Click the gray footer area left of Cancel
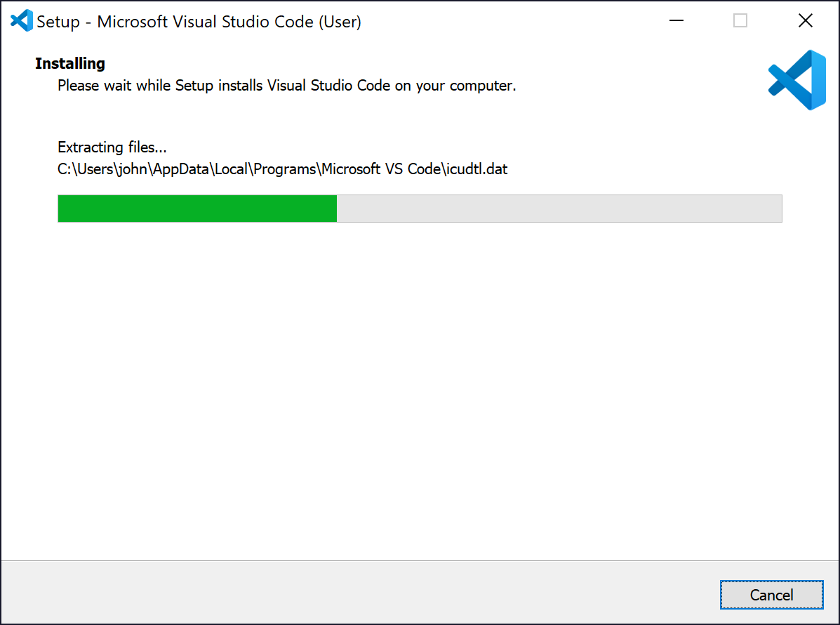 (x=360, y=593)
